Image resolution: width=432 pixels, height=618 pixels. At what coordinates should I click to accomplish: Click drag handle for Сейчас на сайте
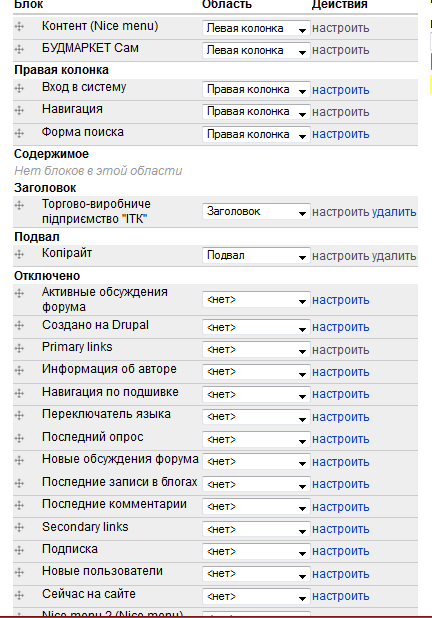(x=19, y=595)
